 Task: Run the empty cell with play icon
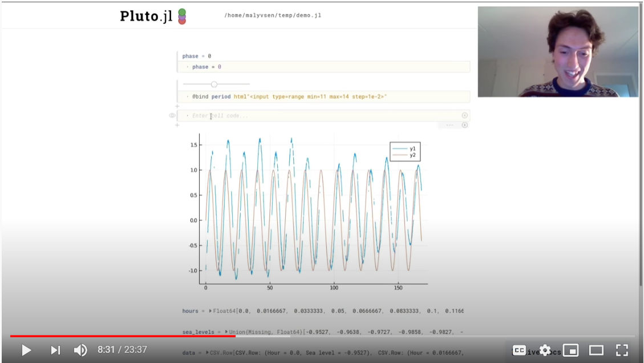coord(464,125)
